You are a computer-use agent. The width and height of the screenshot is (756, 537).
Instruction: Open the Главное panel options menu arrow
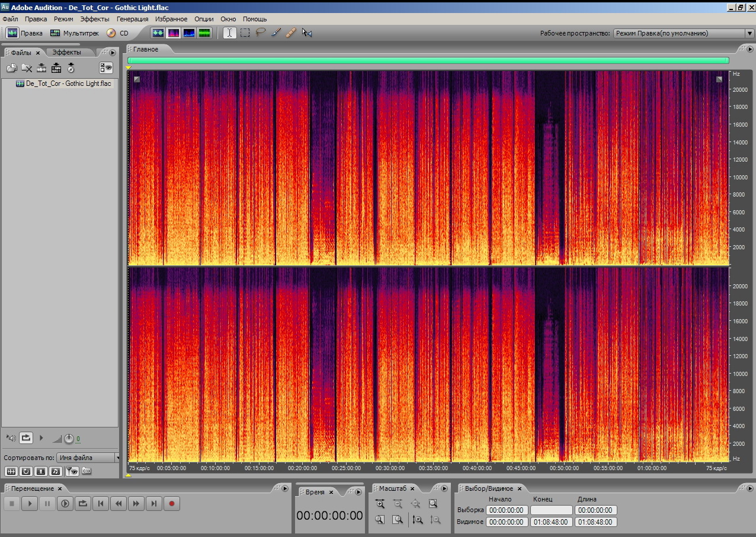749,49
